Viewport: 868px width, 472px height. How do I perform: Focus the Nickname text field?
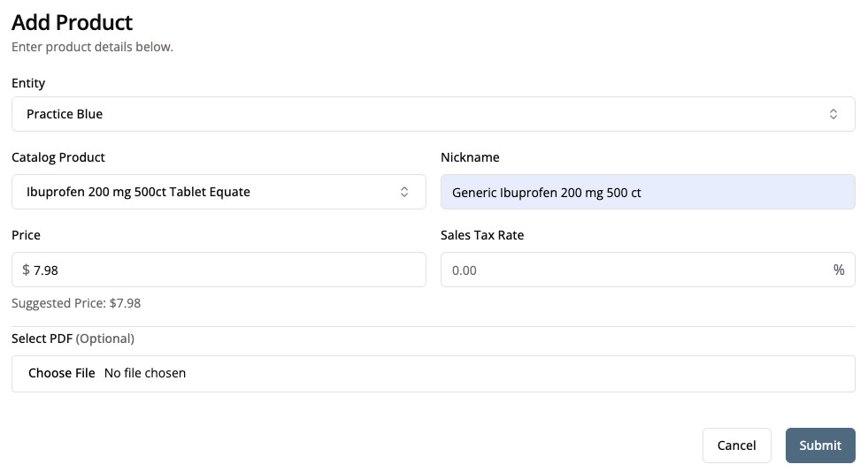(648, 192)
